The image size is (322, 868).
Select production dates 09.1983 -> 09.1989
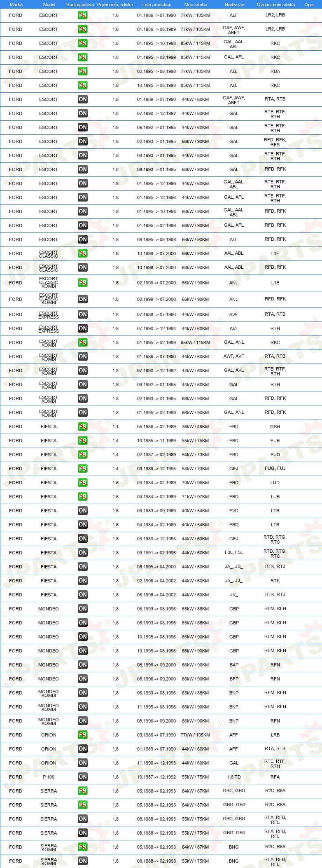coord(156,511)
